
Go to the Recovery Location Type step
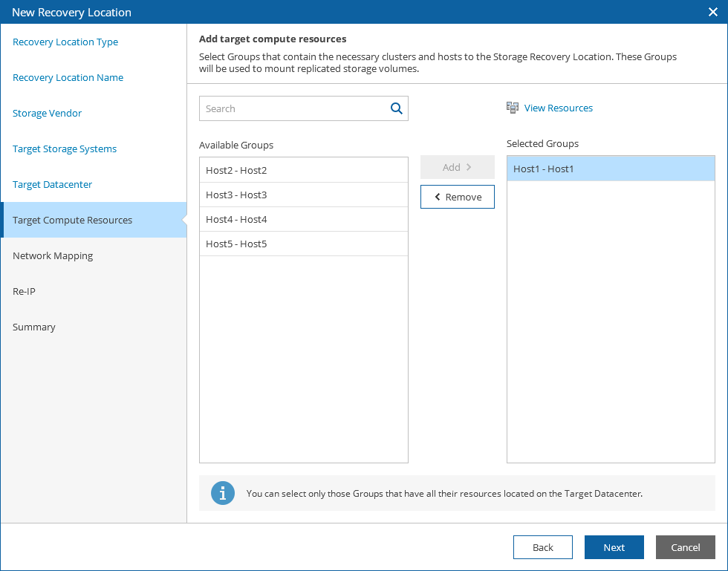coord(65,42)
